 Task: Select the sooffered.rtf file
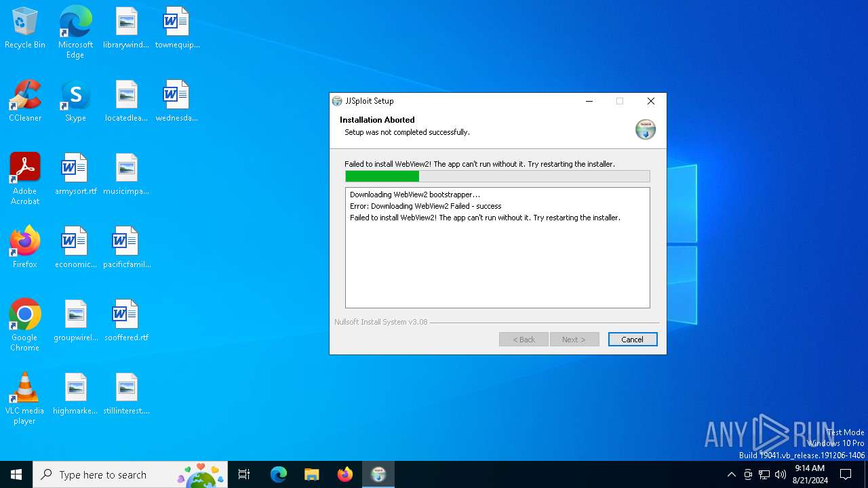126,321
